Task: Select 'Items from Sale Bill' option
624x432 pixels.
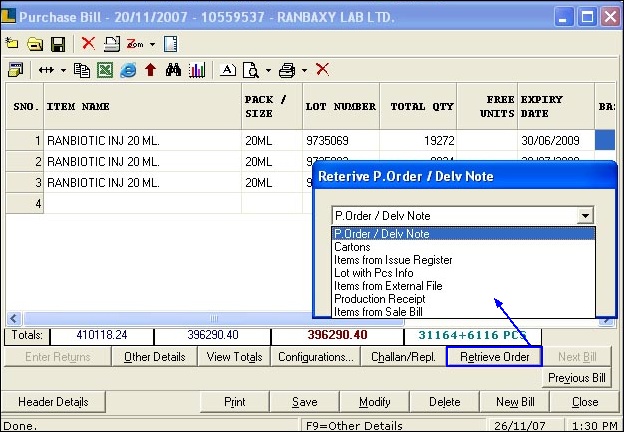Action: 463,312
